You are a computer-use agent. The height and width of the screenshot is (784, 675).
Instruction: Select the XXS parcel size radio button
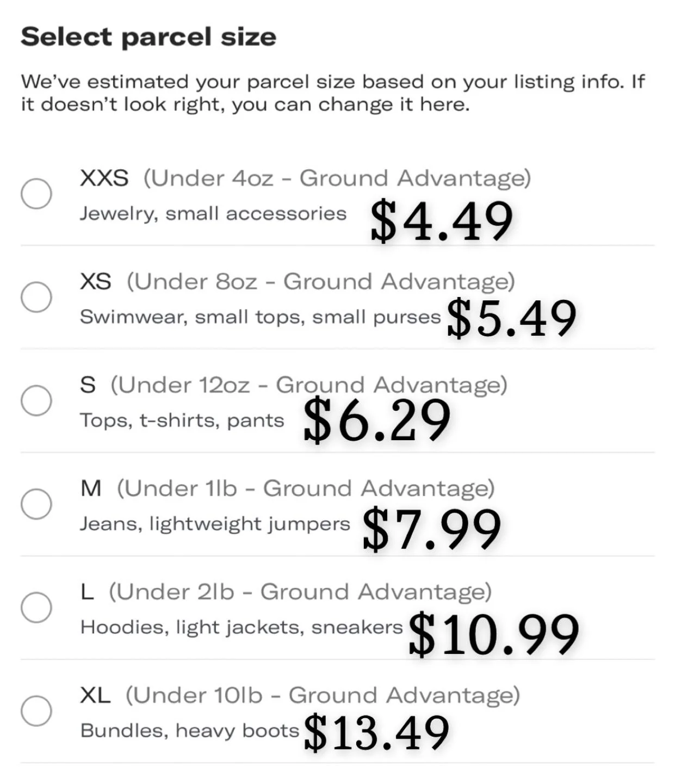(x=36, y=194)
